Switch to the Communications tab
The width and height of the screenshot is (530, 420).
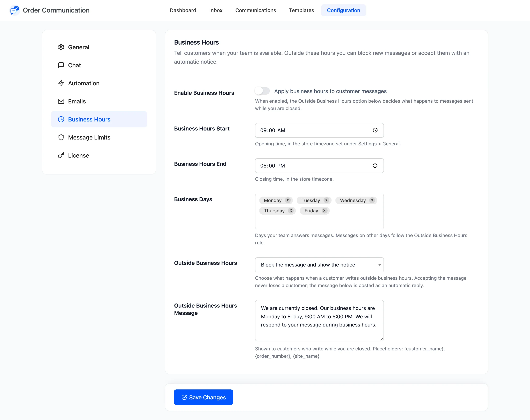click(255, 10)
